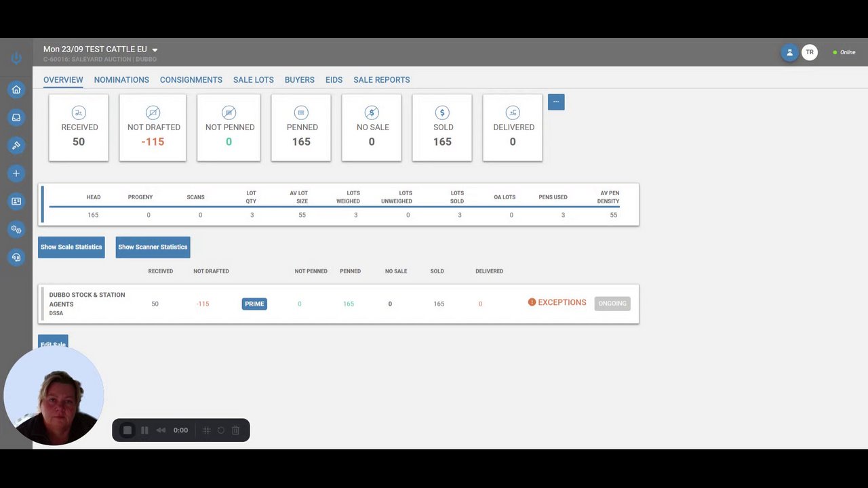868x488 pixels.
Task: Click the SOLD card value 165
Action: coord(442,142)
